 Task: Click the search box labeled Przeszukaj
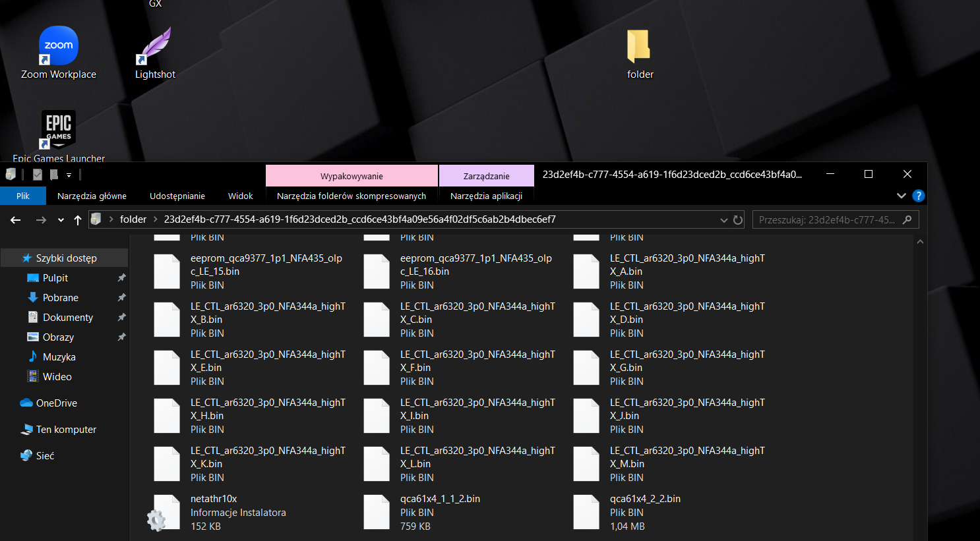tap(827, 220)
